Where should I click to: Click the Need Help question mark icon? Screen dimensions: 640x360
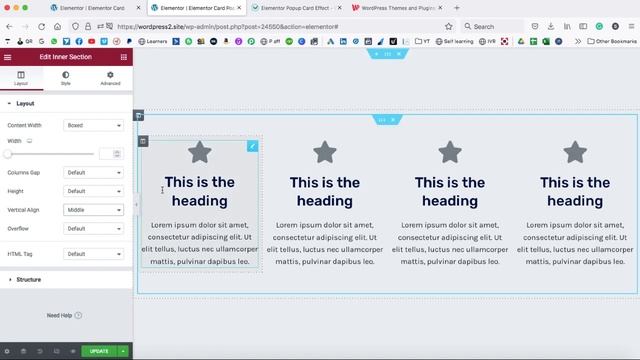click(78, 315)
